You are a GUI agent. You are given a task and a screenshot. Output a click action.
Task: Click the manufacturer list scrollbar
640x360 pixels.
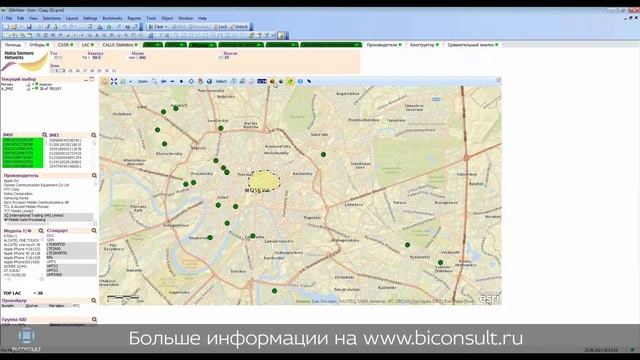pyautogui.click(x=96, y=202)
